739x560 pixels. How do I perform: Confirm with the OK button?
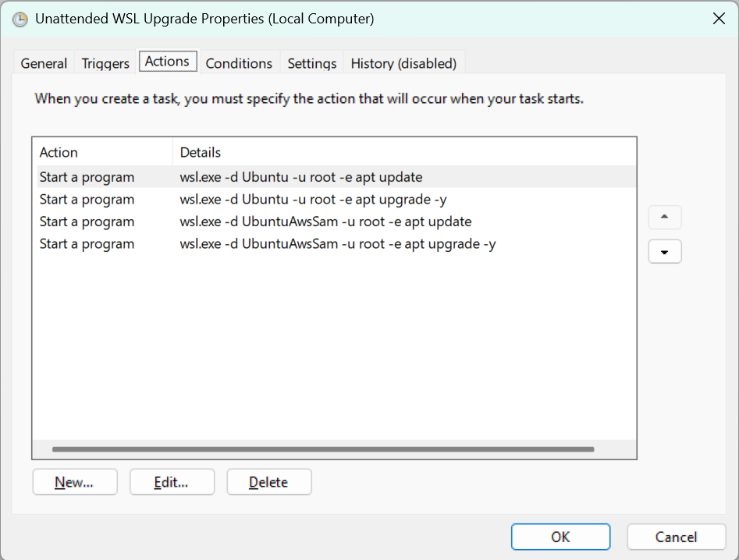(560, 537)
